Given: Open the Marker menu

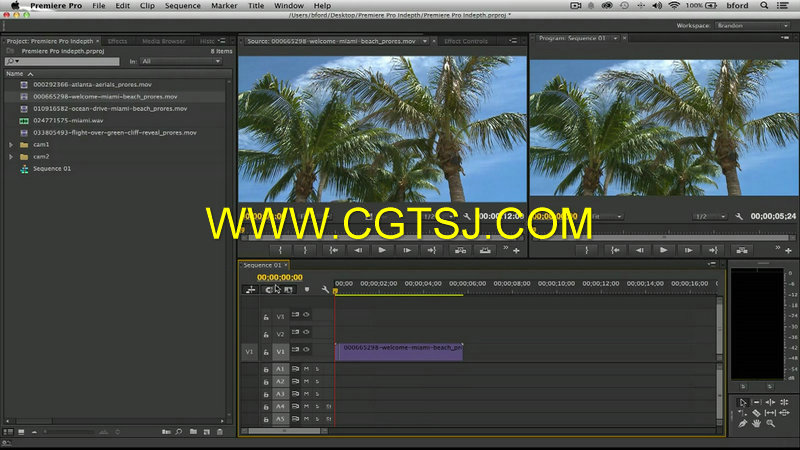Looking at the screenshot, I should click(x=224, y=6).
